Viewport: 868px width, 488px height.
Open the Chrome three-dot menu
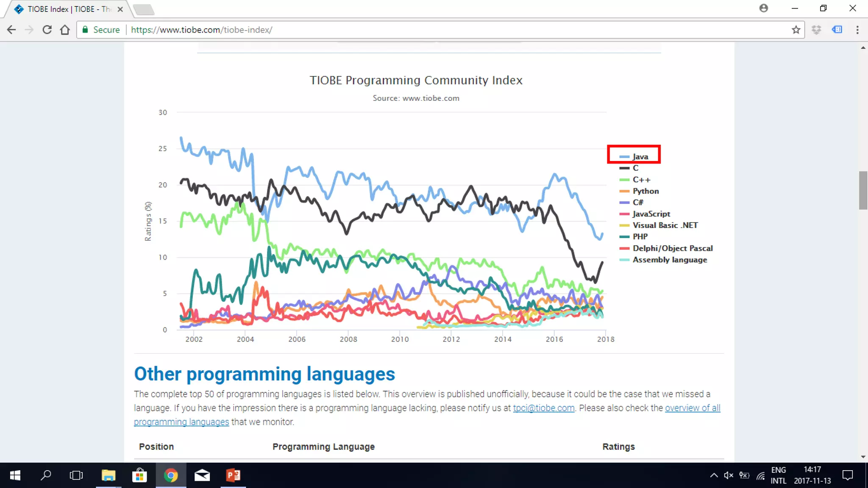pyautogui.click(x=857, y=30)
